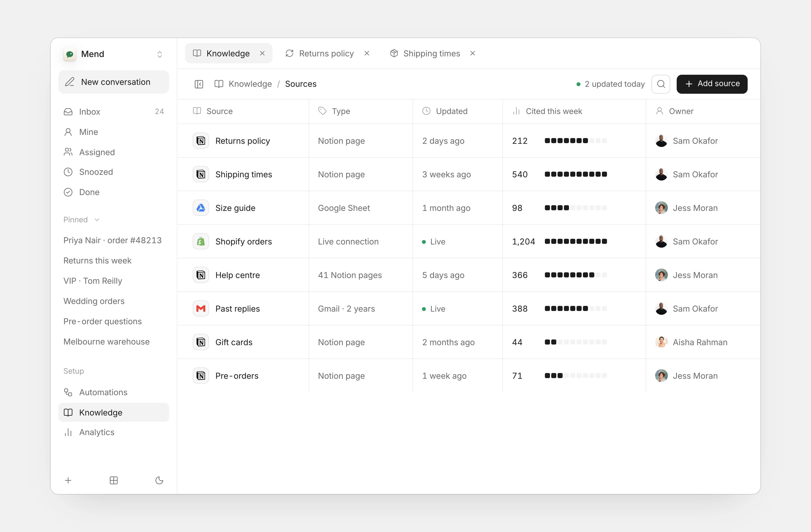
Task: Close the Knowledge tab
Action: pos(262,53)
